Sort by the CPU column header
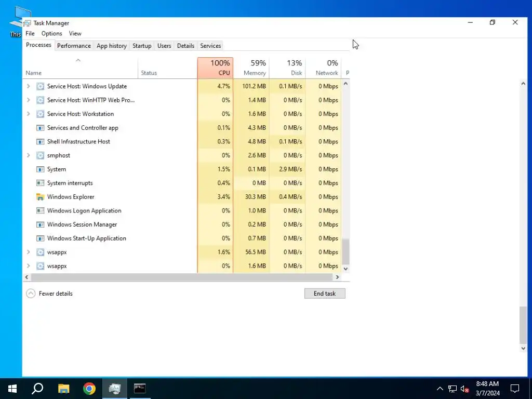The width and height of the screenshot is (532, 399). [x=215, y=68]
